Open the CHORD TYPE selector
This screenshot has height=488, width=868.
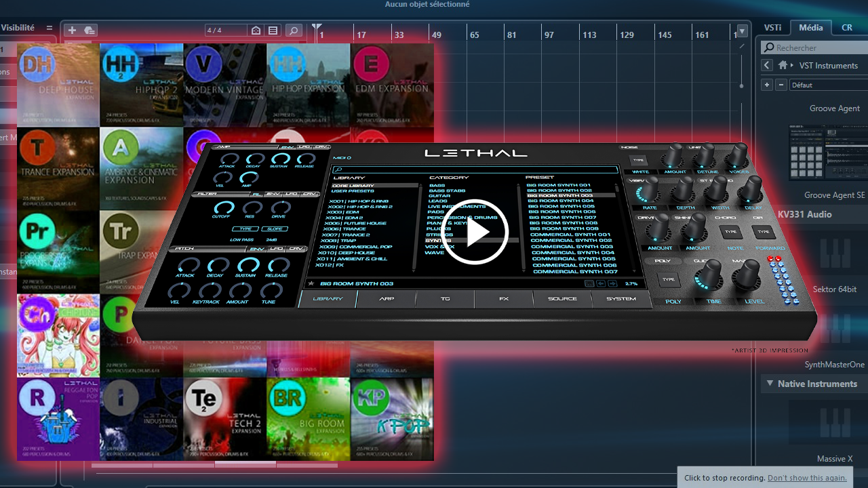pos(730,232)
